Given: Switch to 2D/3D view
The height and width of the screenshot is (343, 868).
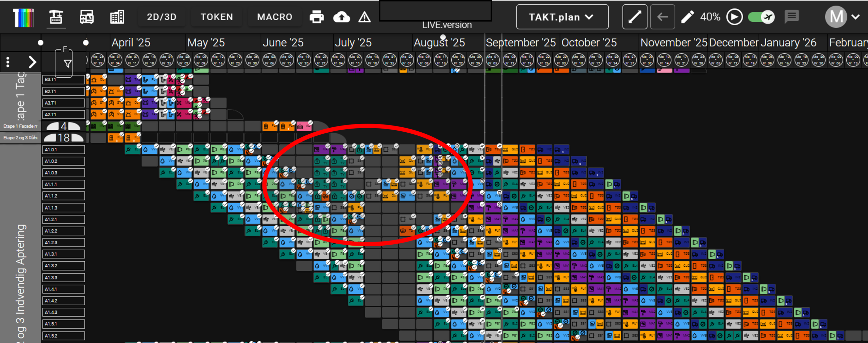Looking at the screenshot, I should coord(162,17).
